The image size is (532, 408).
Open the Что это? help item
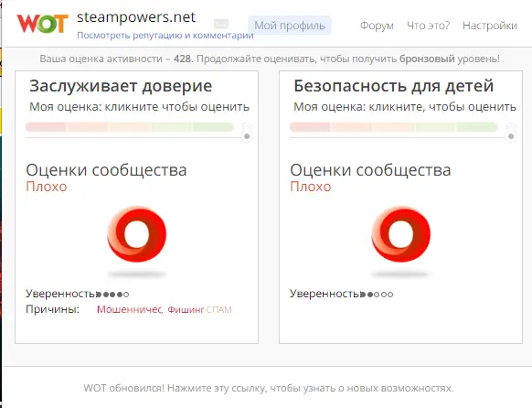coord(428,26)
